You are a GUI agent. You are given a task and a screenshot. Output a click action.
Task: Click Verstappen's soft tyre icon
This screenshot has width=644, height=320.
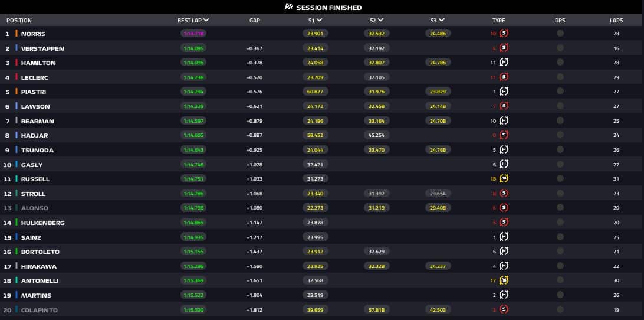point(504,48)
